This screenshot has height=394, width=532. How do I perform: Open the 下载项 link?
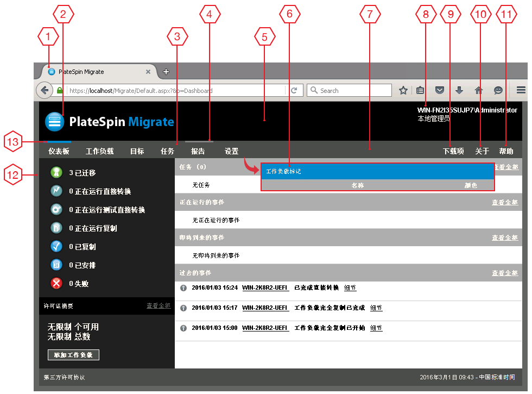point(453,152)
